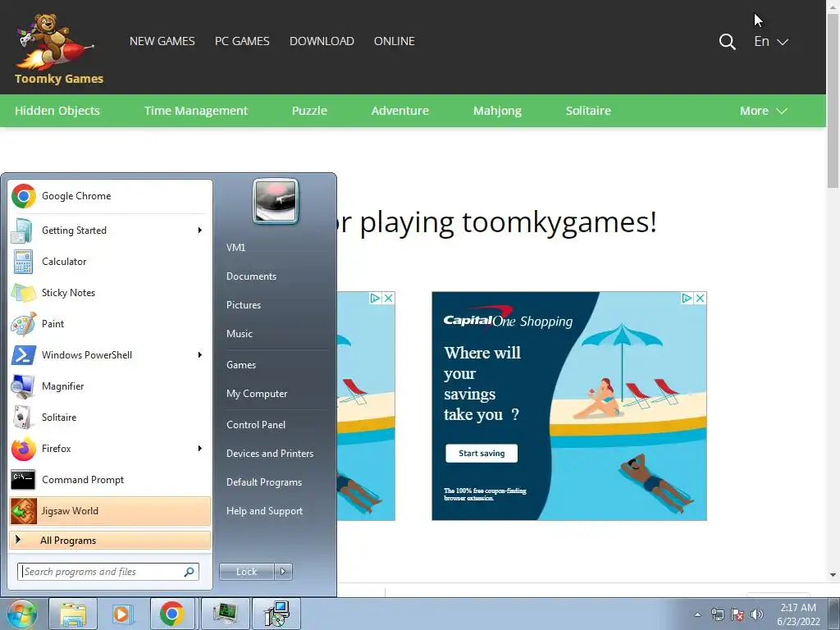Select Puzzle category
The width and height of the screenshot is (840, 630).
click(x=309, y=111)
